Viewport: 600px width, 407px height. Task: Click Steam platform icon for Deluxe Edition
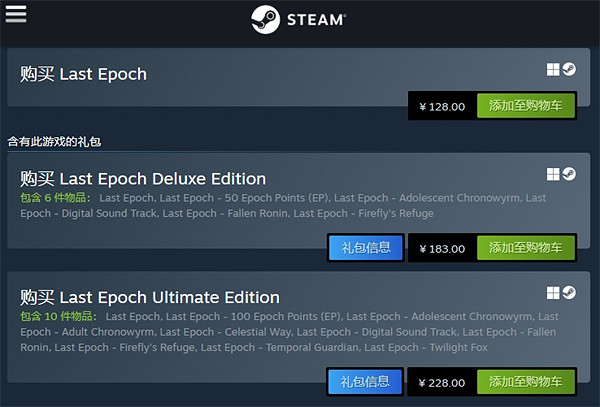[x=568, y=174]
